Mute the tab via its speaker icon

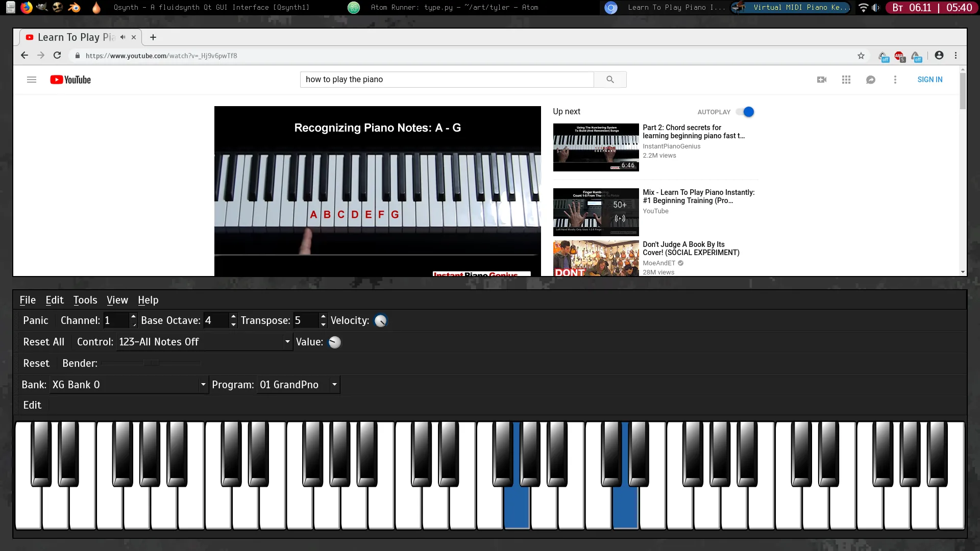point(122,37)
